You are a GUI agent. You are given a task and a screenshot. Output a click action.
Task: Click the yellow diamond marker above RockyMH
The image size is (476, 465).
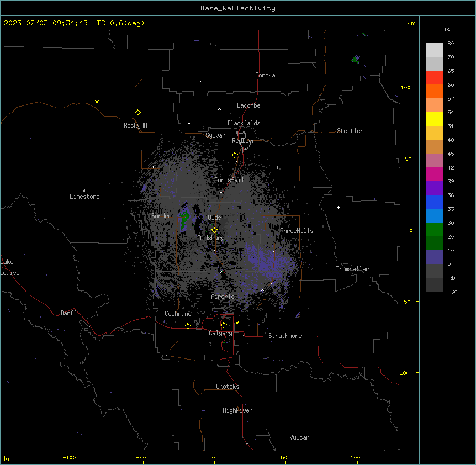tap(137, 113)
